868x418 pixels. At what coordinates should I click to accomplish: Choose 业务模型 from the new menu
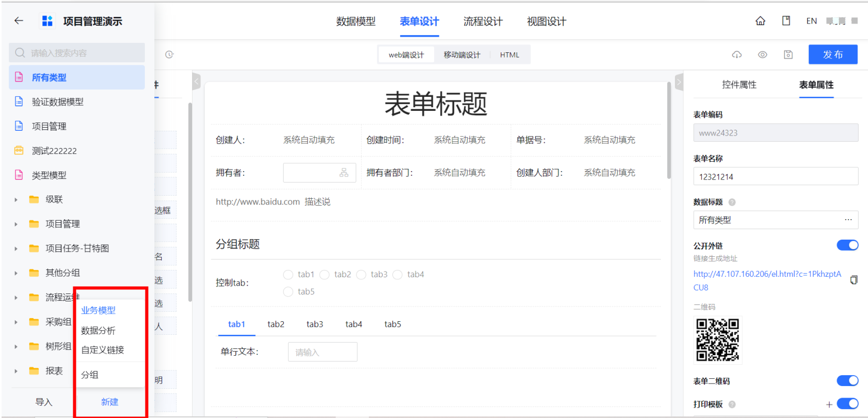click(98, 310)
